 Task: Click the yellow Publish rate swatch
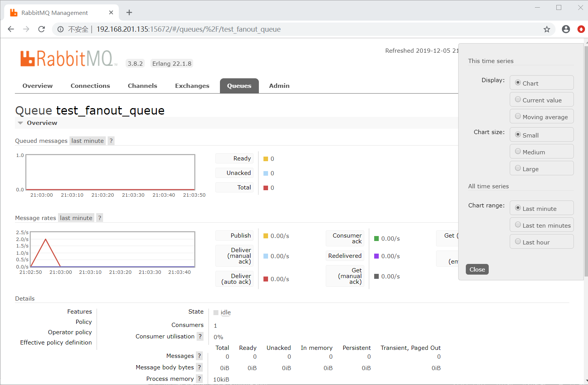coord(266,236)
